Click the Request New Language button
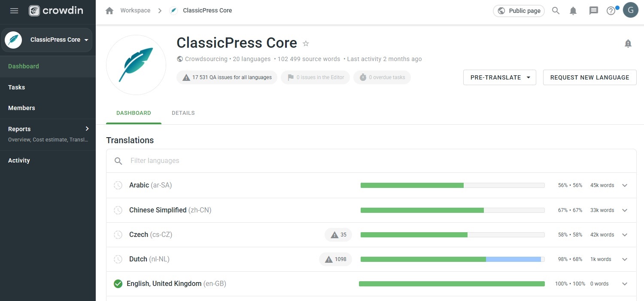Viewport: 644px width, 301px height. [589, 77]
